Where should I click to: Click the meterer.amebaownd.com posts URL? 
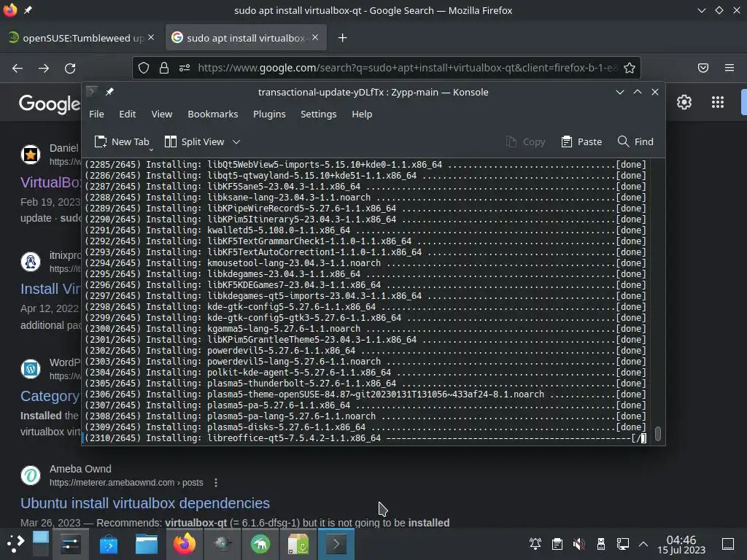point(126,483)
